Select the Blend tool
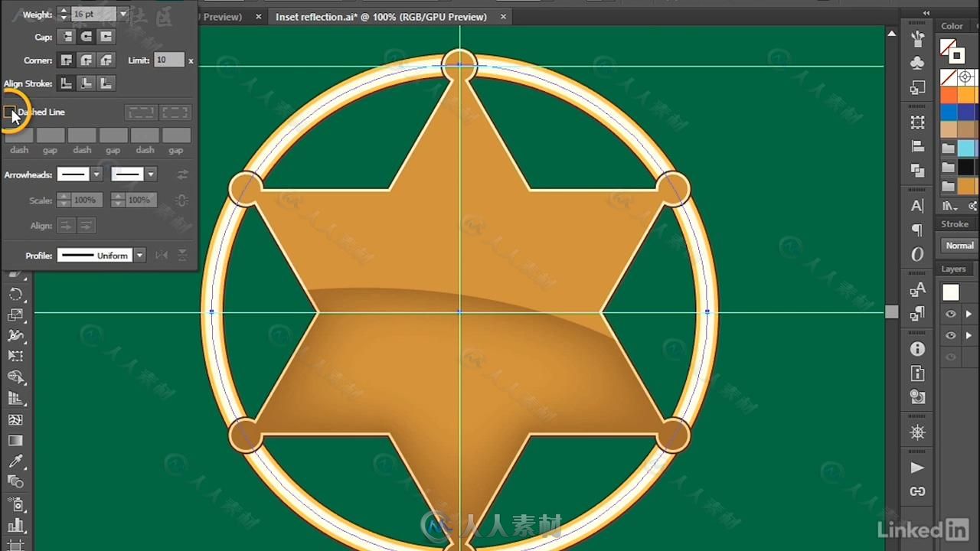The height and width of the screenshot is (551, 980). (15, 482)
